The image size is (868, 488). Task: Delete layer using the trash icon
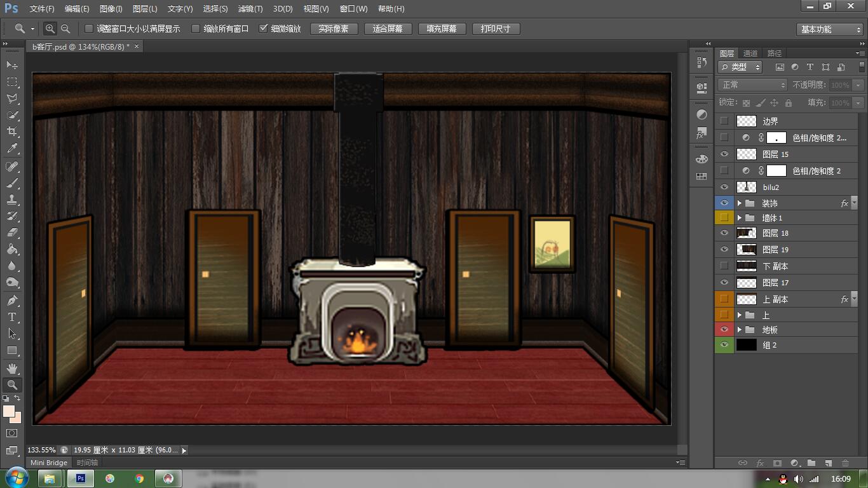pyautogui.click(x=845, y=463)
